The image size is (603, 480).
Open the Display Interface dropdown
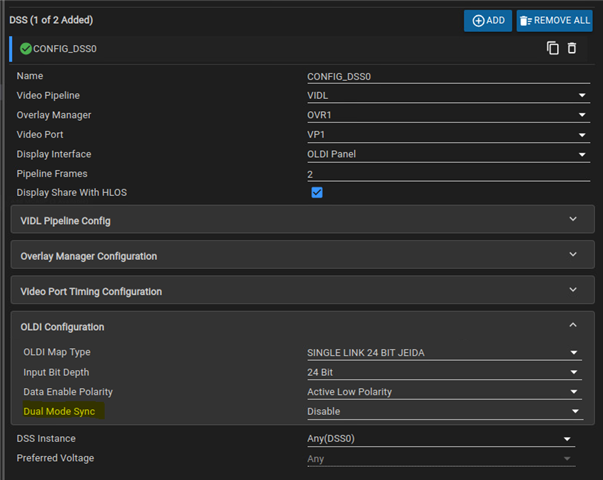(448, 154)
